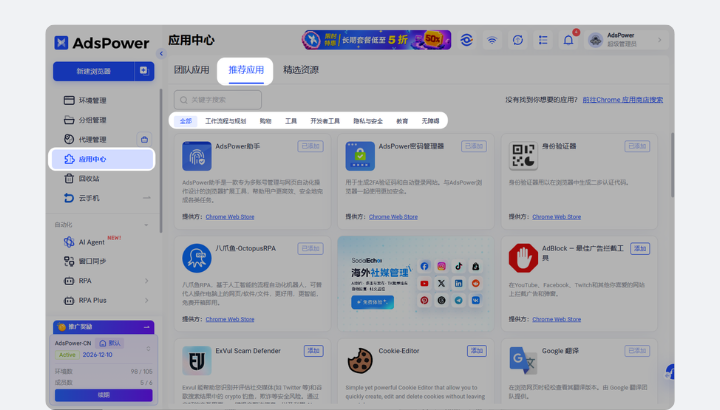The width and height of the screenshot is (720, 410).
Task: Expand the RPA submenu
Action: tap(146, 281)
